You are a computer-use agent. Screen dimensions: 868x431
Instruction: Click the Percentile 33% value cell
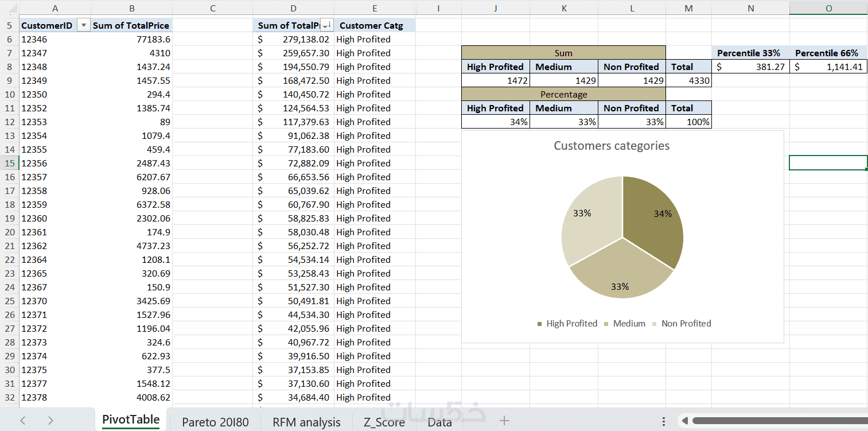click(x=750, y=67)
